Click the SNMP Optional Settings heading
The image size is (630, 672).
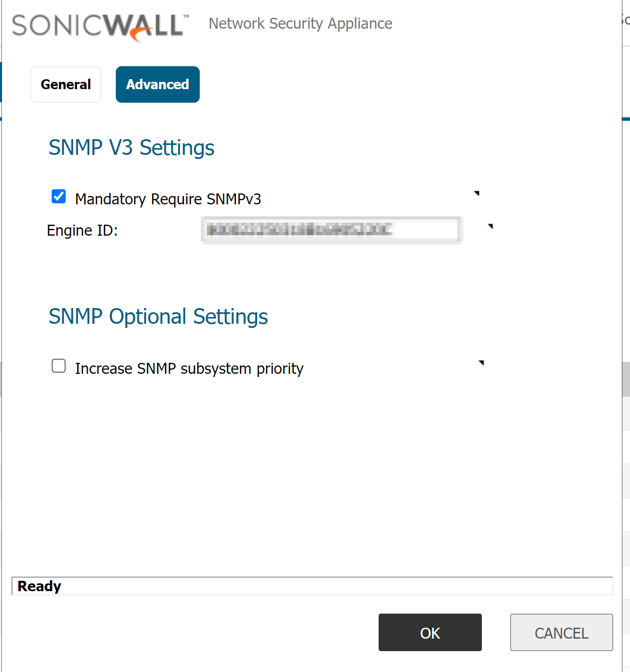[x=158, y=316]
